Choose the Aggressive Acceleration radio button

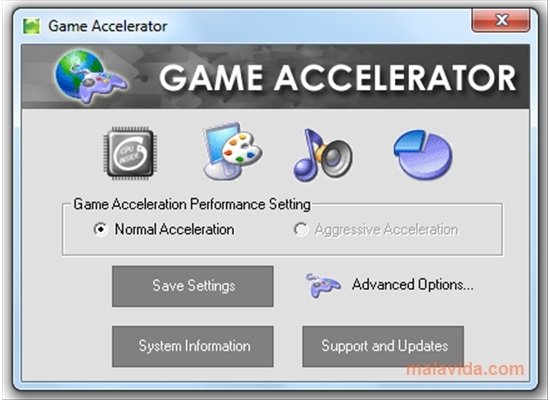[301, 229]
